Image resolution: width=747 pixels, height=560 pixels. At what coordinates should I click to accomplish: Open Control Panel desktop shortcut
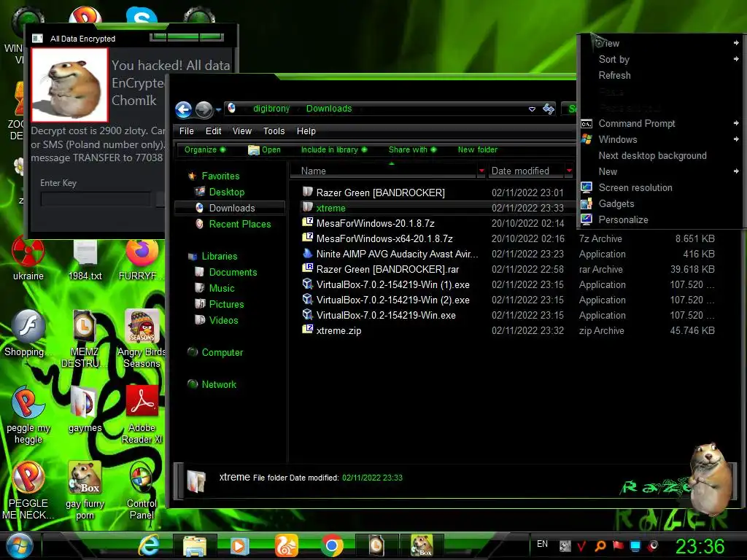(142, 491)
